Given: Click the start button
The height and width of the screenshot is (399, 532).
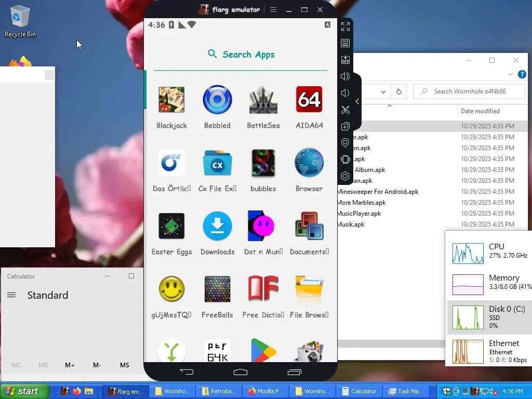Looking at the screenshot, I should [24, 391].
